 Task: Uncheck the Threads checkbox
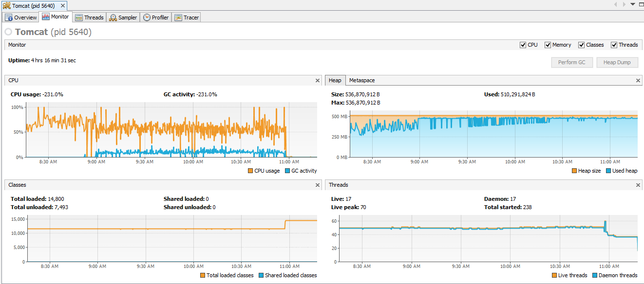(614, 45)
